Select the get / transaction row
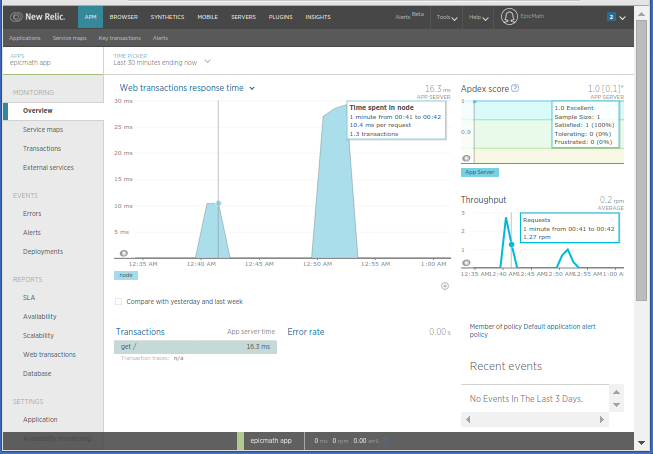The width and height of the screenshot is (653, 454). click(195, 347)
